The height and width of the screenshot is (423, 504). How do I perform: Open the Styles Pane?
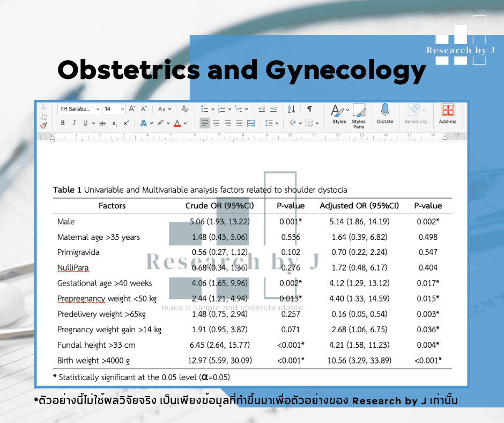pyautogui.click(x=359, y=116)
